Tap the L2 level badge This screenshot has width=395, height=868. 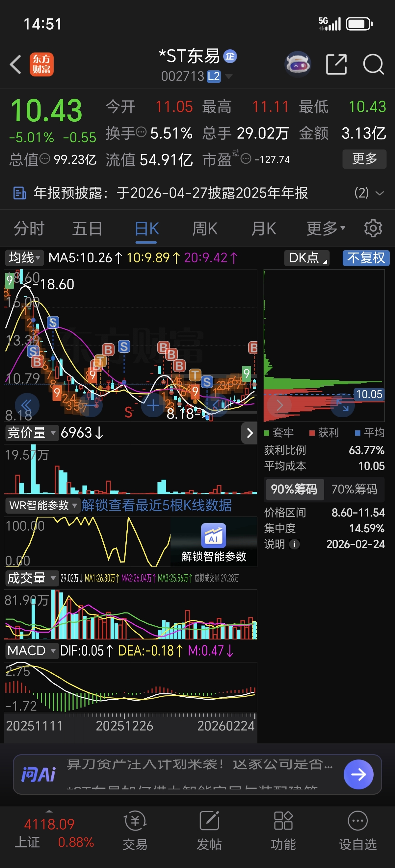click(x=214, y=77)
